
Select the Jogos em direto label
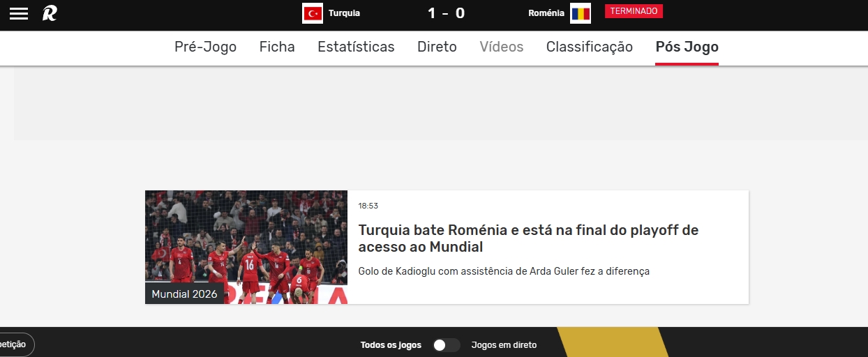[504, 345]
